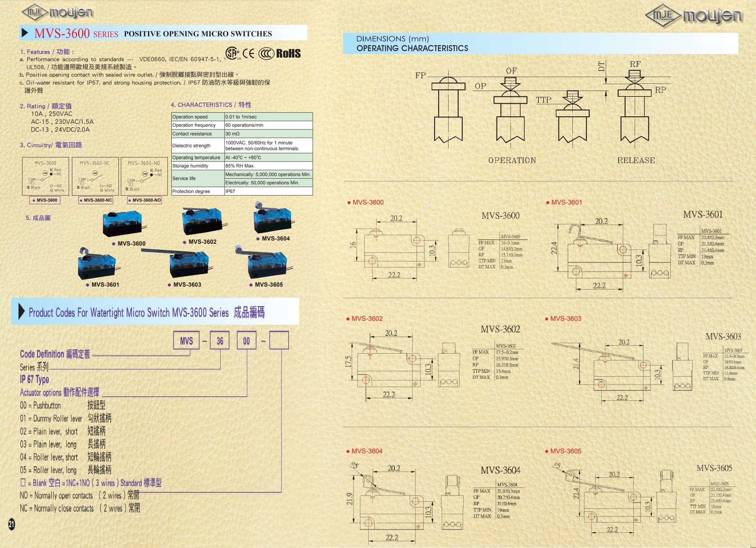Click the CCC certification mark
This screenshot has width=756, height=548.
click(266, 54)
